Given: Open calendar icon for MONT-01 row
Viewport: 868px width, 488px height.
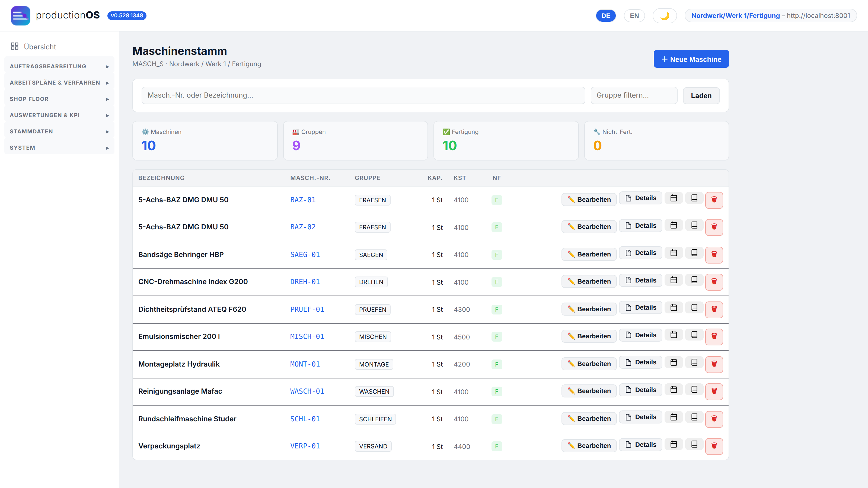Looking at the screenshot, I should pyautogui.click(x=674, y=362).
